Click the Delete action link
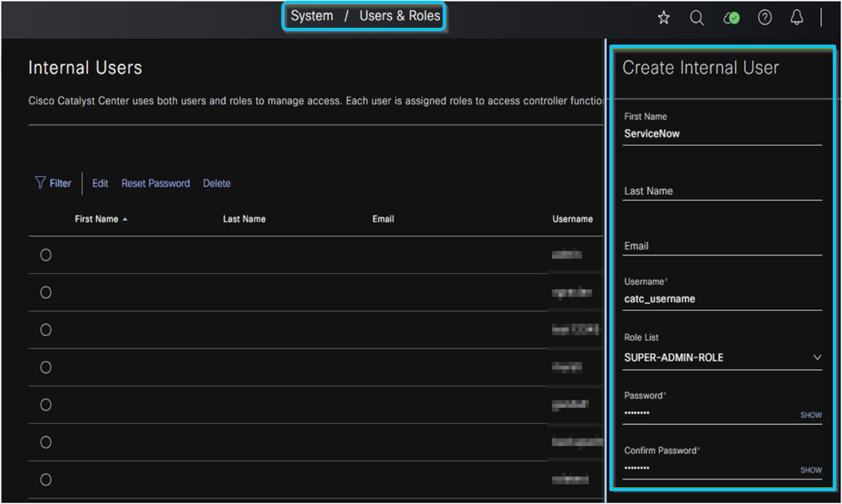 coord(217,183)
